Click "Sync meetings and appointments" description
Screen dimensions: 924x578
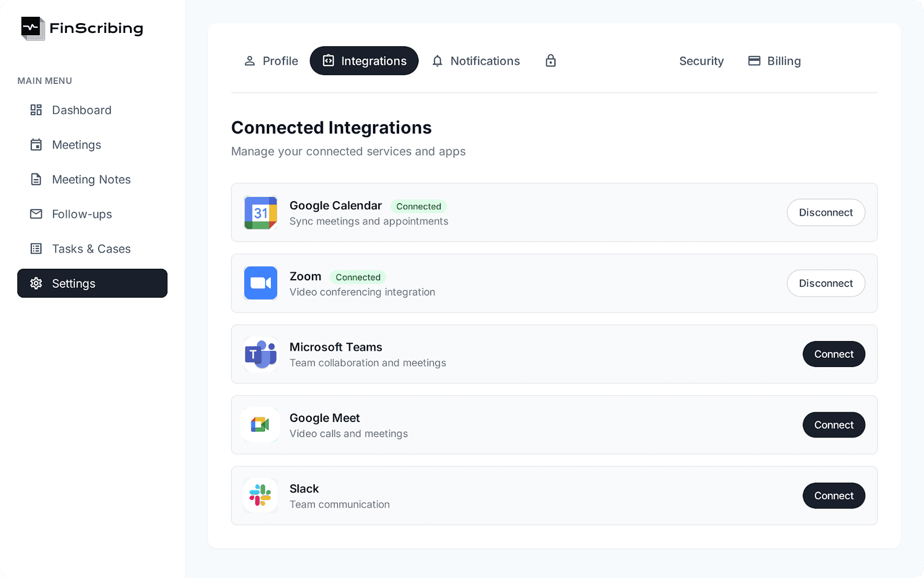369,221
